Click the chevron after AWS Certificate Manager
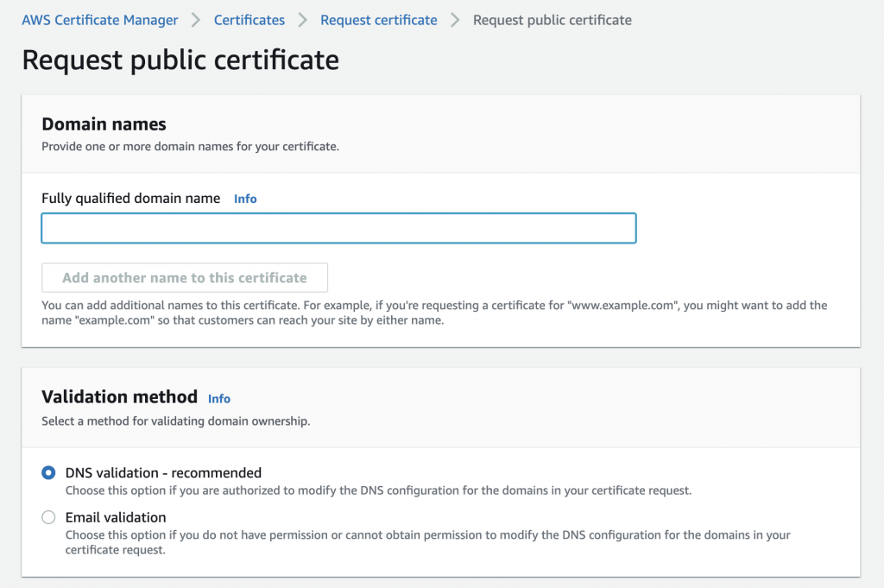The width and height of the screenshot is (884, 588). (197, 20)
